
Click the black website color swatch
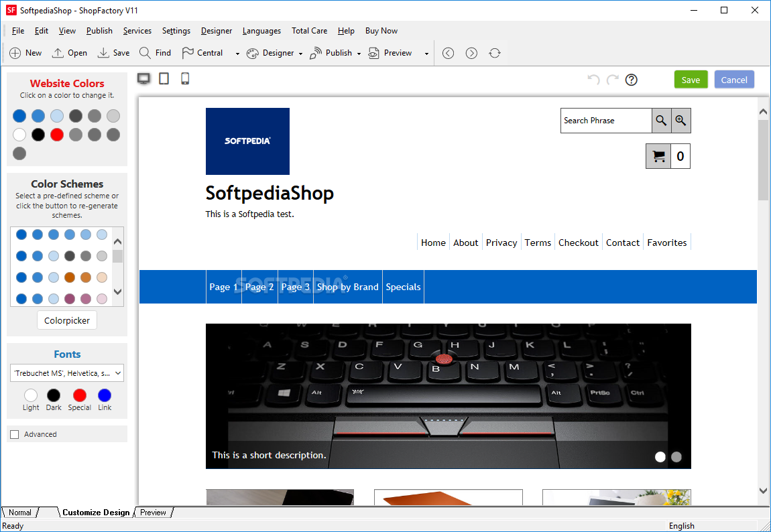pyautogui.click(x=38, y=135)
